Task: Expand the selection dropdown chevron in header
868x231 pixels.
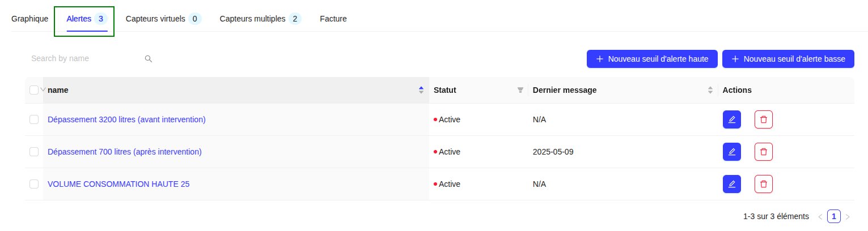Action: point(43,89)
